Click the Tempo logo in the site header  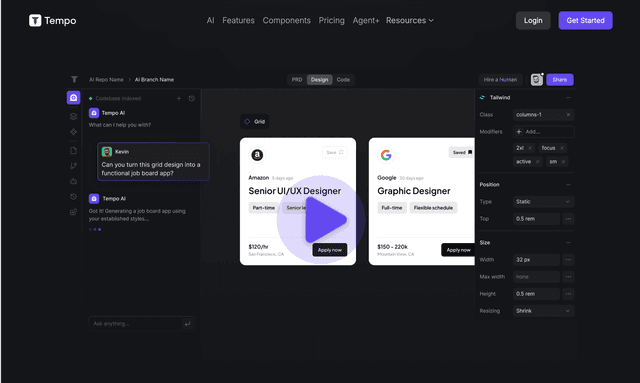pos(52,20)
